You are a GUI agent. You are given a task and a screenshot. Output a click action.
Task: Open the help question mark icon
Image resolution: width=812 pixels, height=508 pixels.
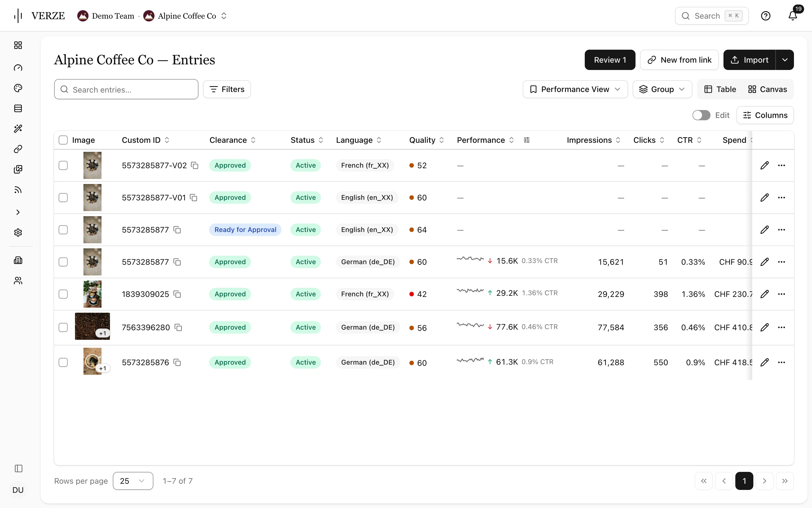[766, 16]
